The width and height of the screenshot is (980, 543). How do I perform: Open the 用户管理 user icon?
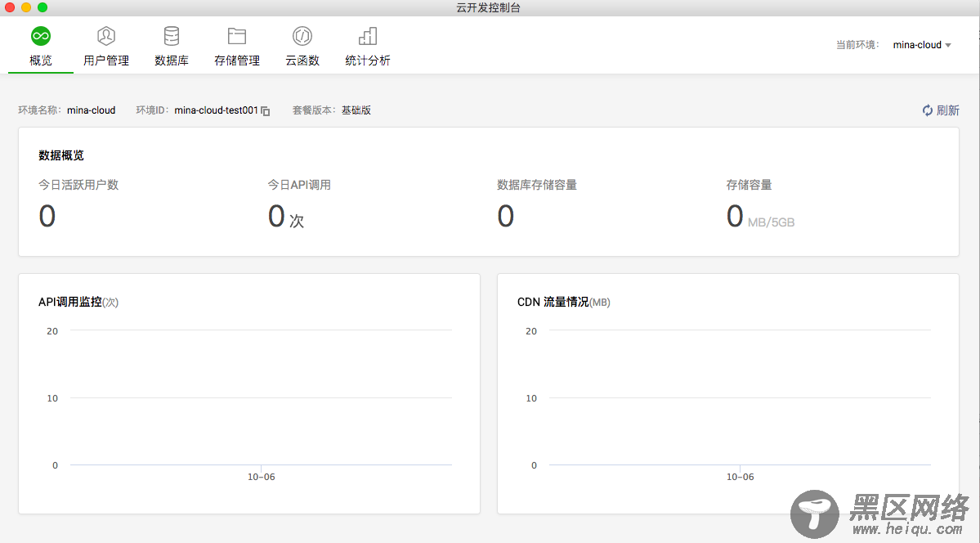pyautogui.click(x=106, y=36)
